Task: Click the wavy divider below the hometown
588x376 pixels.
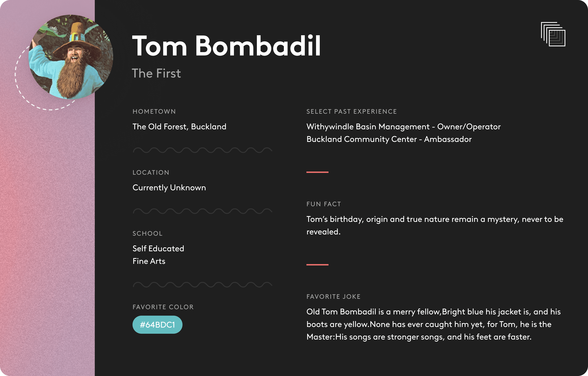Action: 202,150
